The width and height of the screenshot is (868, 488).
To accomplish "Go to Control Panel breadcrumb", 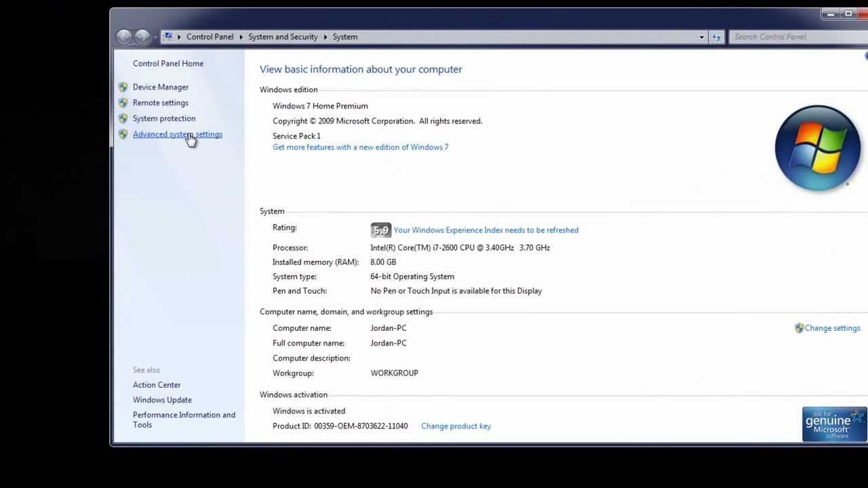I will [x=210, y=37].
